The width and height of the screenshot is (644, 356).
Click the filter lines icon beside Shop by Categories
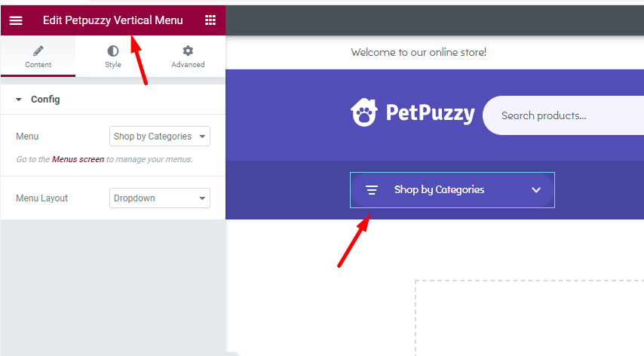pos(372,190)
